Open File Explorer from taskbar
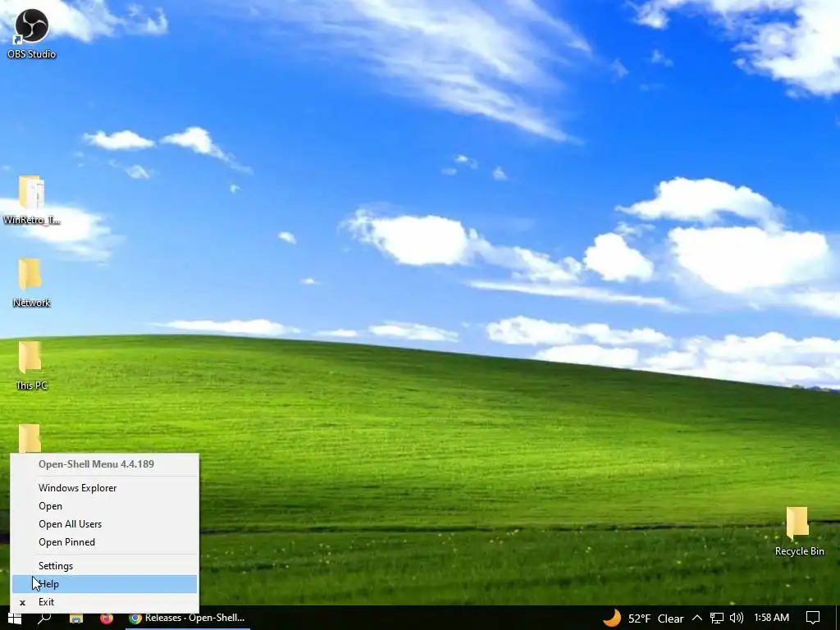This screenshot has height=630, width=840. pos(76,619)
